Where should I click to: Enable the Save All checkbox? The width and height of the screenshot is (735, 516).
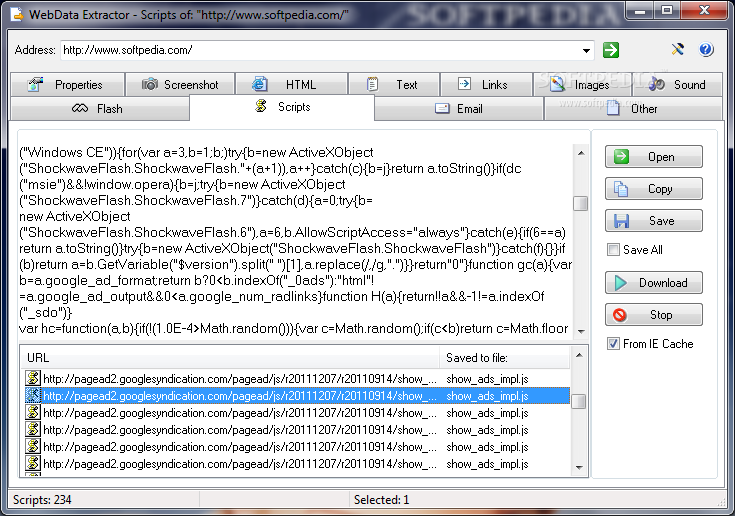[613, 249]
